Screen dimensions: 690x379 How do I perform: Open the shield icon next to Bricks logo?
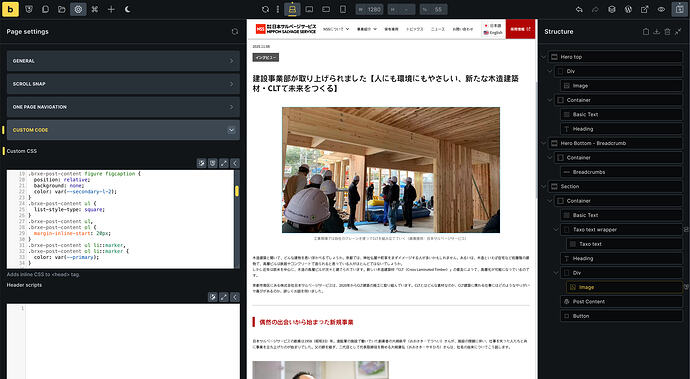coord(29,9)
